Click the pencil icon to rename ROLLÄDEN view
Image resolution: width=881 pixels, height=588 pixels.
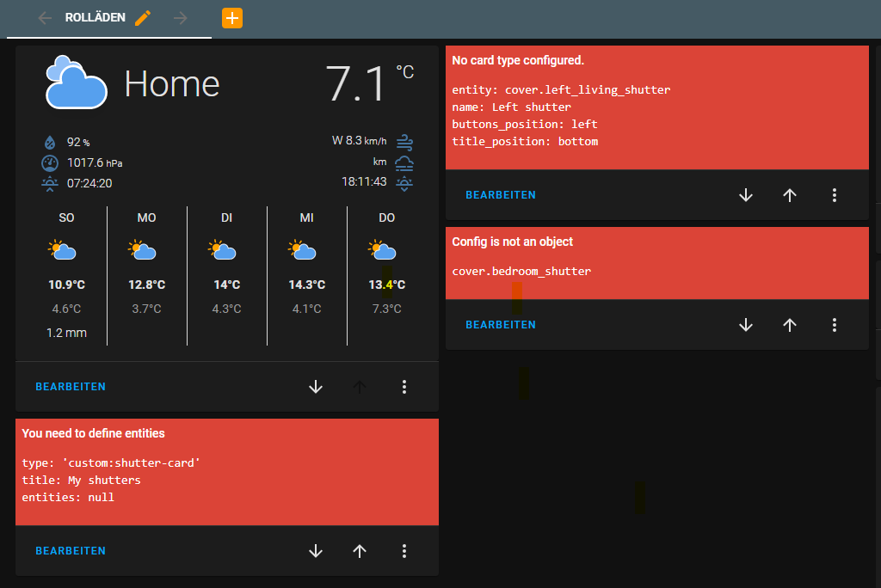[144, 17]
